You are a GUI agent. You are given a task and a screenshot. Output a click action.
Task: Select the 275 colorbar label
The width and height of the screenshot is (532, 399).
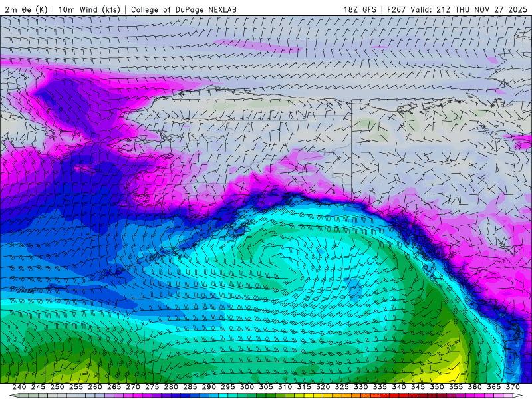coord(152,387)
